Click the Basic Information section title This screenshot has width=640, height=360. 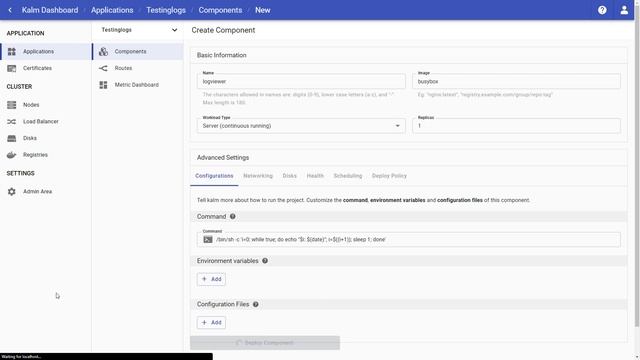(x=222, y=55)
